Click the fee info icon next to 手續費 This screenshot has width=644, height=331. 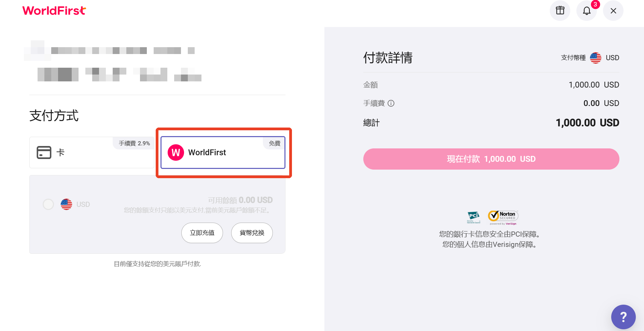[391, 103]
